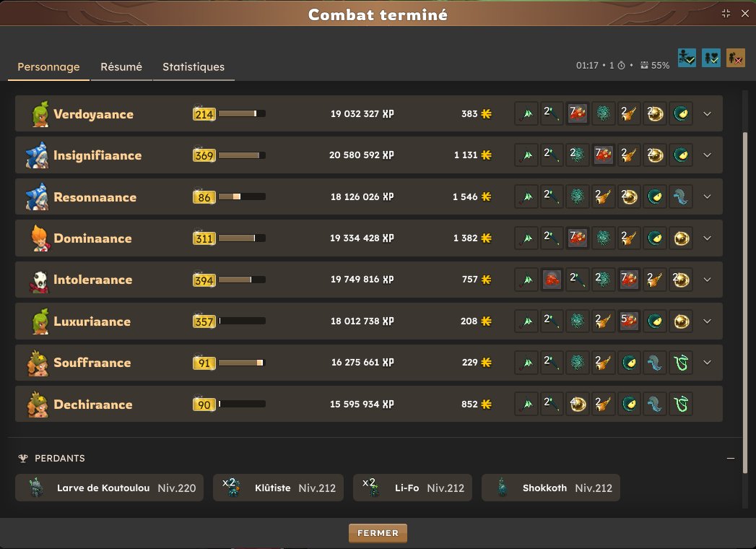Toggle the blue two-characters check icon
Image resolution: width=756 pixels, height=549 pixels.
[711, 58]
